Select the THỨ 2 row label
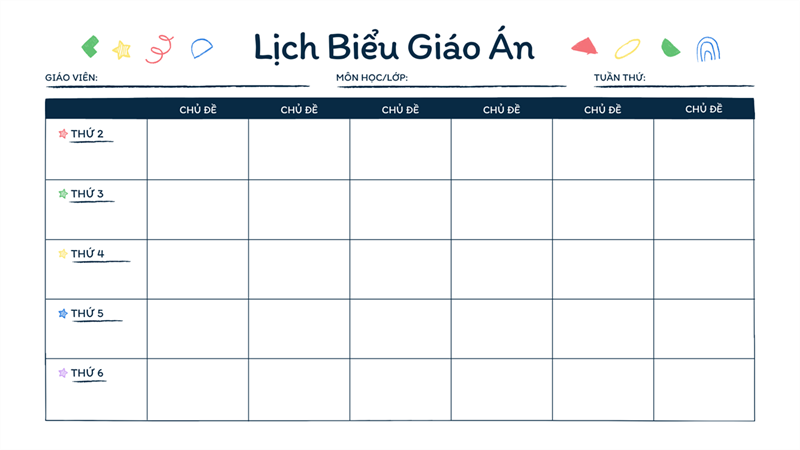Viewport: 800px width, 450px height. pos(87,134)
